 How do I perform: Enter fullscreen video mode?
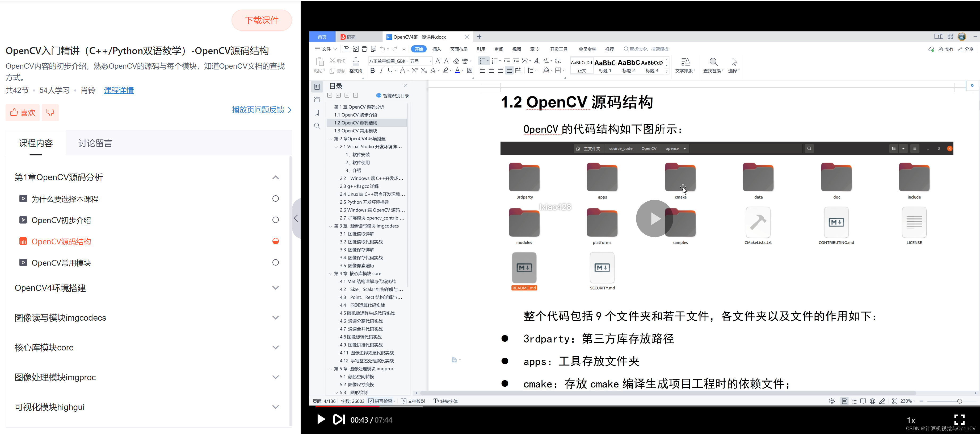pyautogui.click(x=959, y=420)
